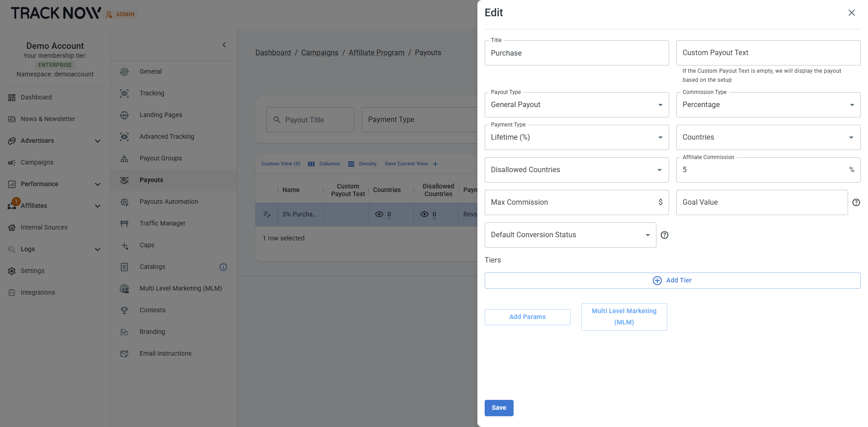Expand the Default Conversion Status dropdown

570,235
